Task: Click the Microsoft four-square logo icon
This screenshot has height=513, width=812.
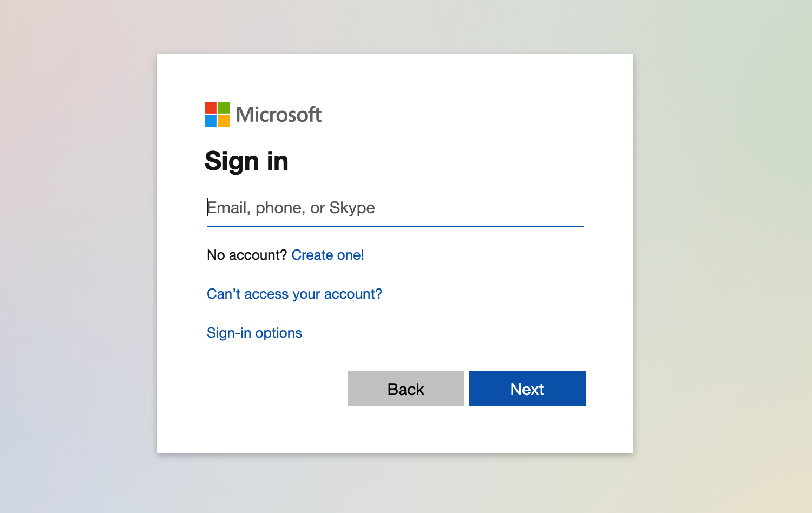Action: pos(217,114)
